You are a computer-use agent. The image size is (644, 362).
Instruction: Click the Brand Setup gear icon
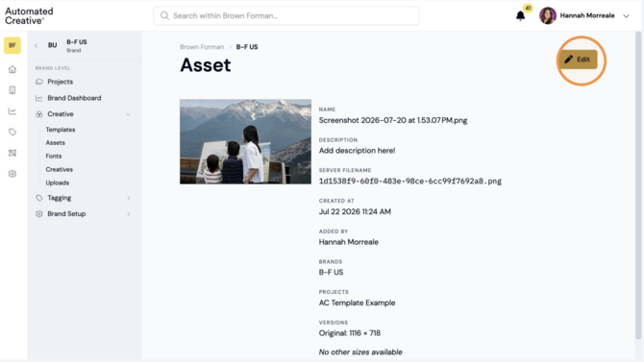pos(39,214)
